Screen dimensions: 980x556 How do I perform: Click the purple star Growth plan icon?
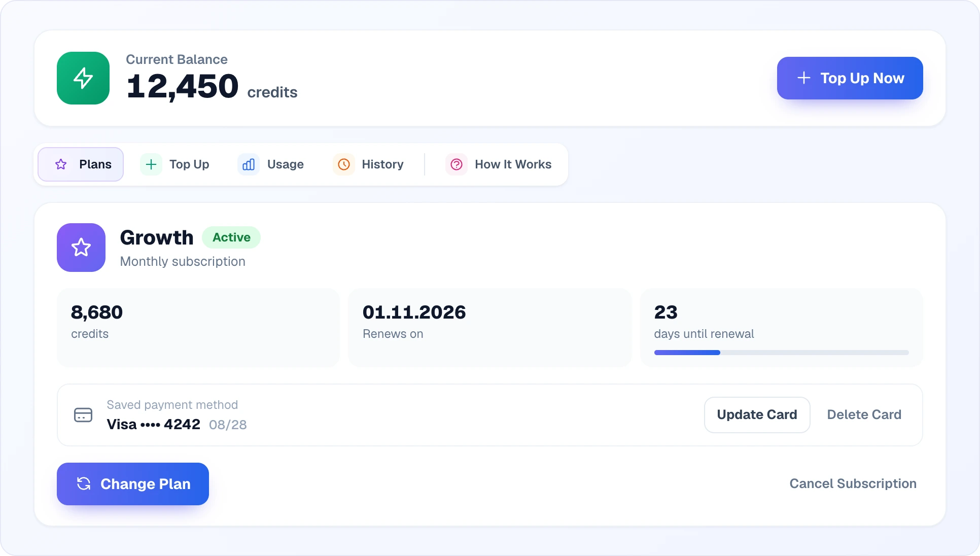tap(81, 248)
